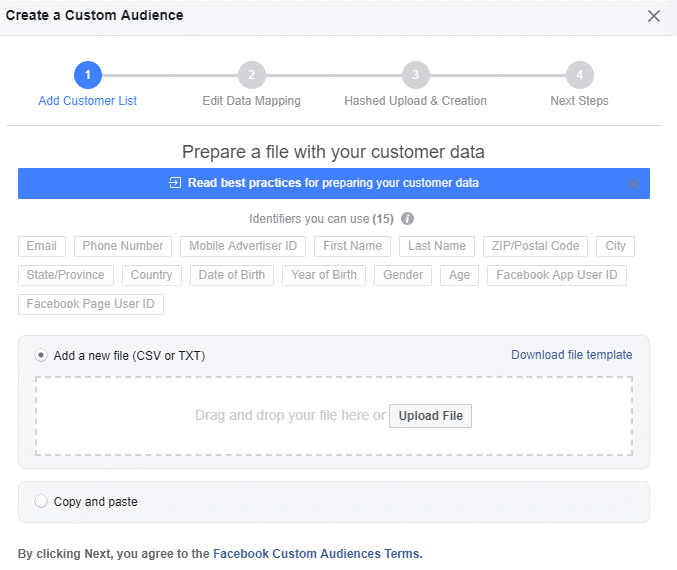Click the Upload File button
This screenshot has height=570, width=677.
tap(430, 416)
